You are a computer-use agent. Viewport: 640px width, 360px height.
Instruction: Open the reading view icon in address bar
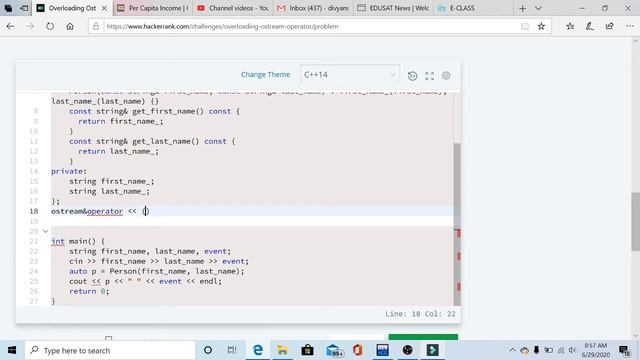pyautogui.click(x=525, y=27)
